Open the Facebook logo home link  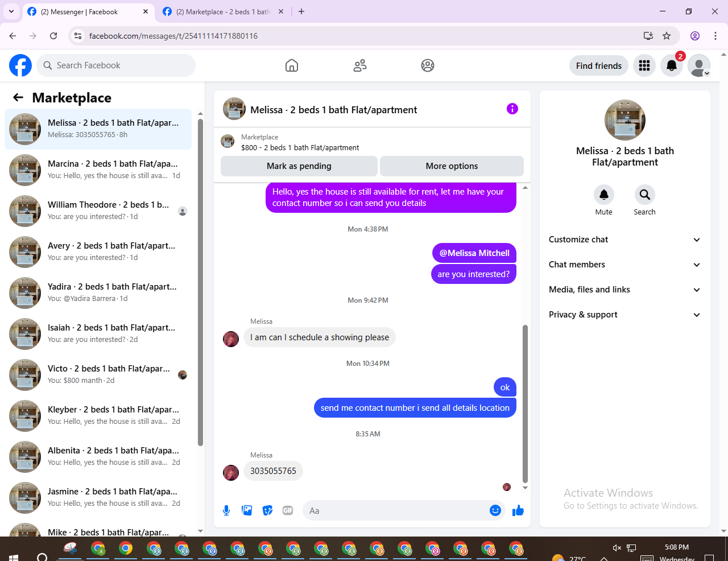point(20,65)
